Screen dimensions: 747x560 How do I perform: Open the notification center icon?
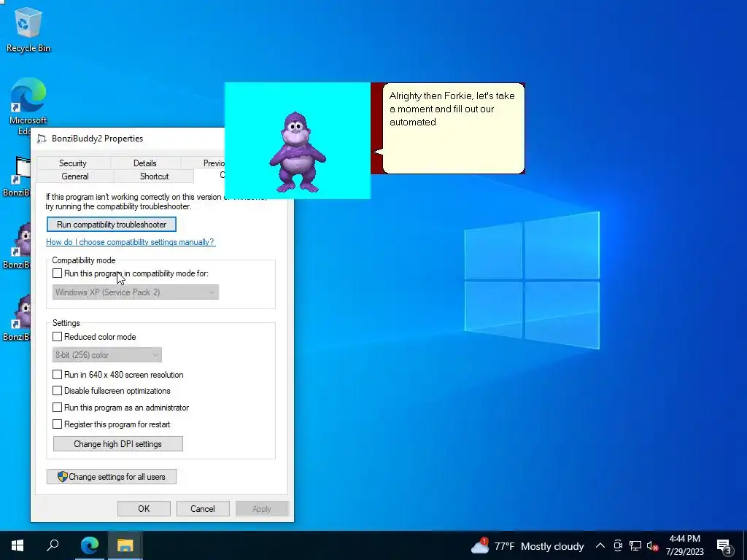pos(724,546)
